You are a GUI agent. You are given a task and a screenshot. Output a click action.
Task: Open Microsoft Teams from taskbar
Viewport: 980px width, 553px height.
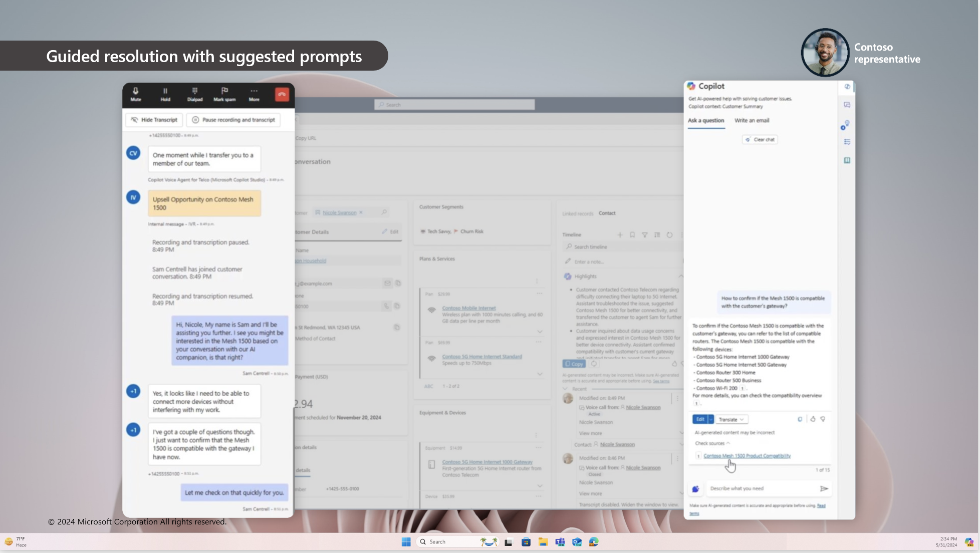(560, 542)
